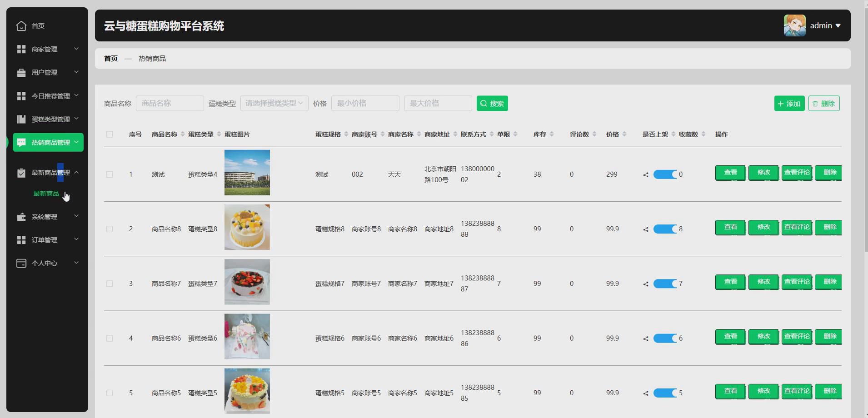Screen dimensions: 868x418
Task: Click 修改 for row 商品名称8
Action: (x=763, y=227)
